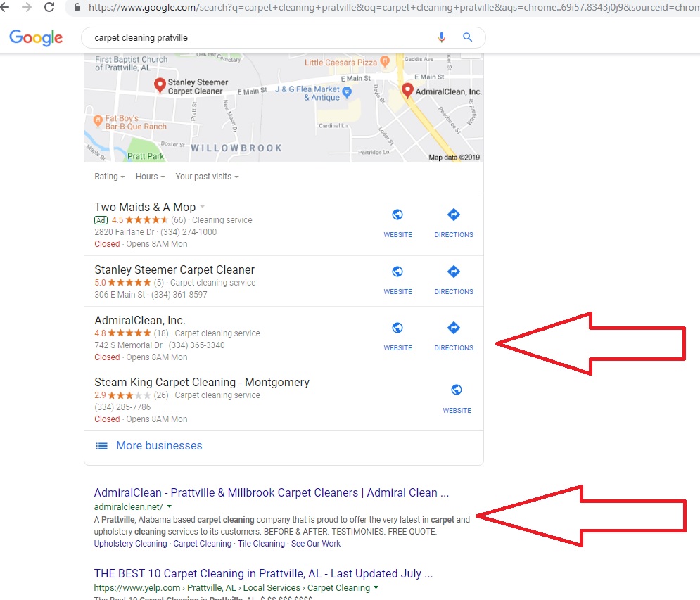The width and height of the screenshot is (700, 600).
Task: Expand the Hours filter dropdown
Action: (x=151, y=177)
